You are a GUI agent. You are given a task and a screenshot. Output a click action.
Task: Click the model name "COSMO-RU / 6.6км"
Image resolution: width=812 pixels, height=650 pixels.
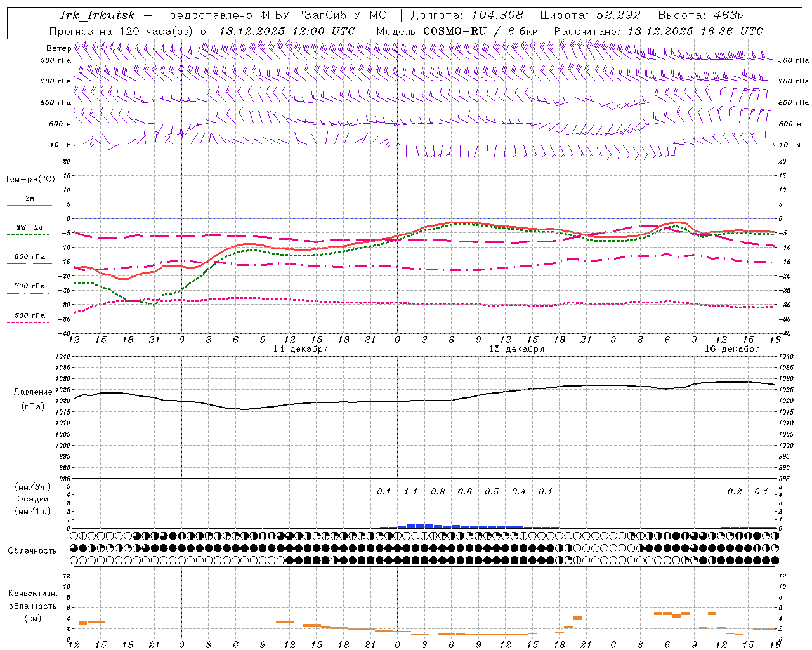(480, 31)
